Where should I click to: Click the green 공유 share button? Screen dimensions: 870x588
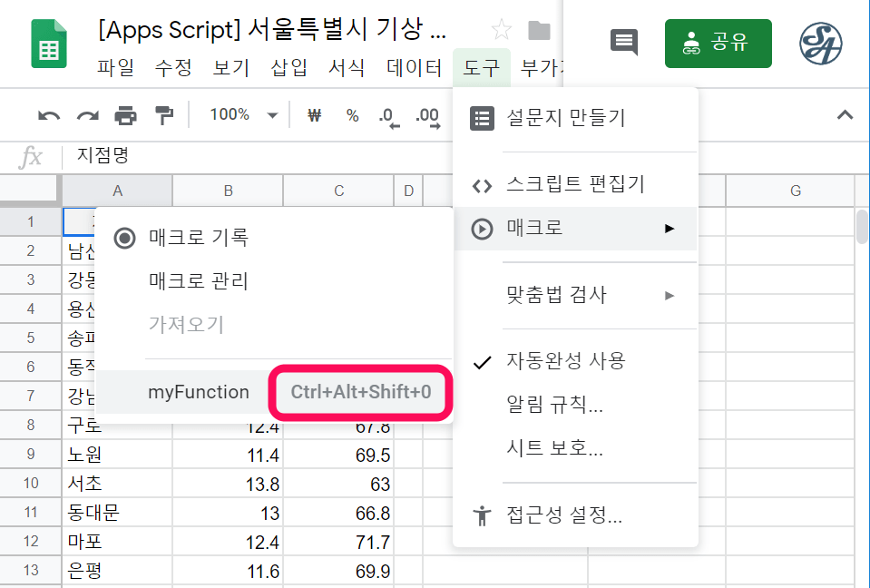(718, 44)
